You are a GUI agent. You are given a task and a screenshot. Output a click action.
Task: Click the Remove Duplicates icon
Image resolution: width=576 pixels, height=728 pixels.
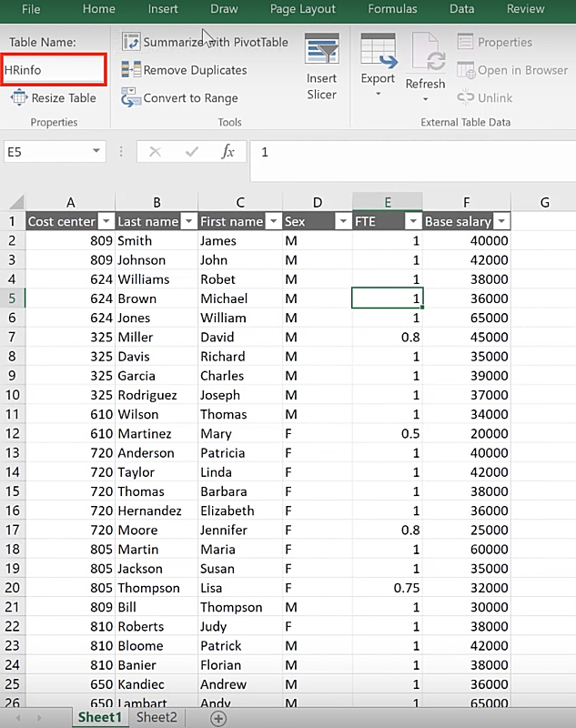[131, 70]
